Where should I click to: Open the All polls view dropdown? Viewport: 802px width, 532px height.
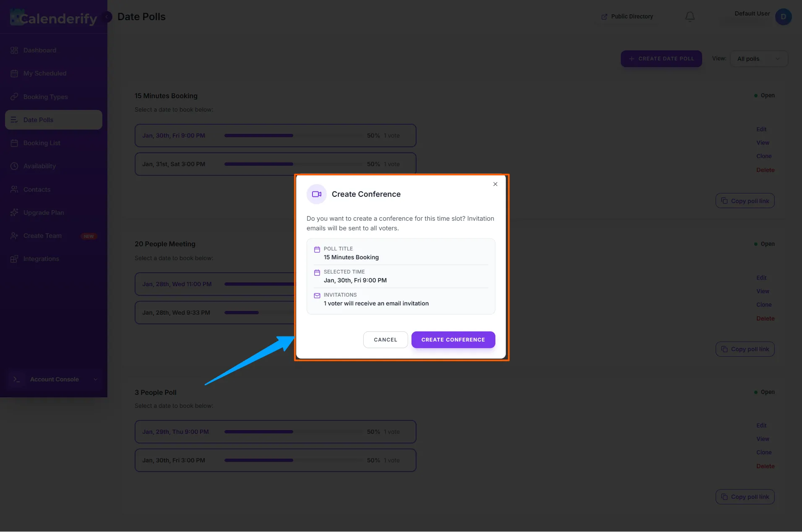click(x=759, y=59)
